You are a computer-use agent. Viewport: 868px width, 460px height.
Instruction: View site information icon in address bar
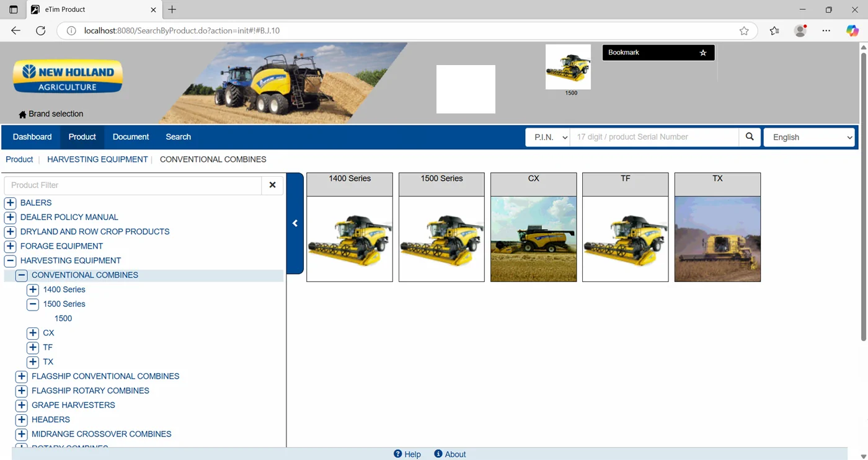[x=71, y=30]
